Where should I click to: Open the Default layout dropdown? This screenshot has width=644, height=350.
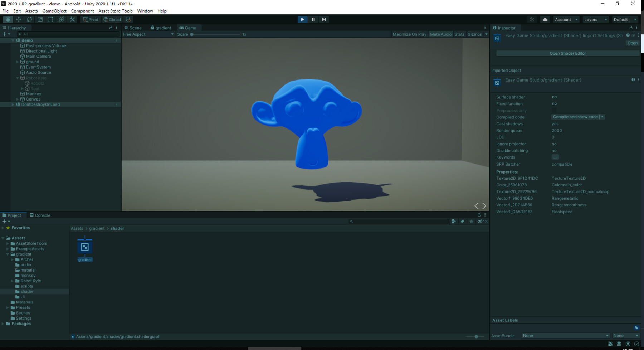pos(625,19)
